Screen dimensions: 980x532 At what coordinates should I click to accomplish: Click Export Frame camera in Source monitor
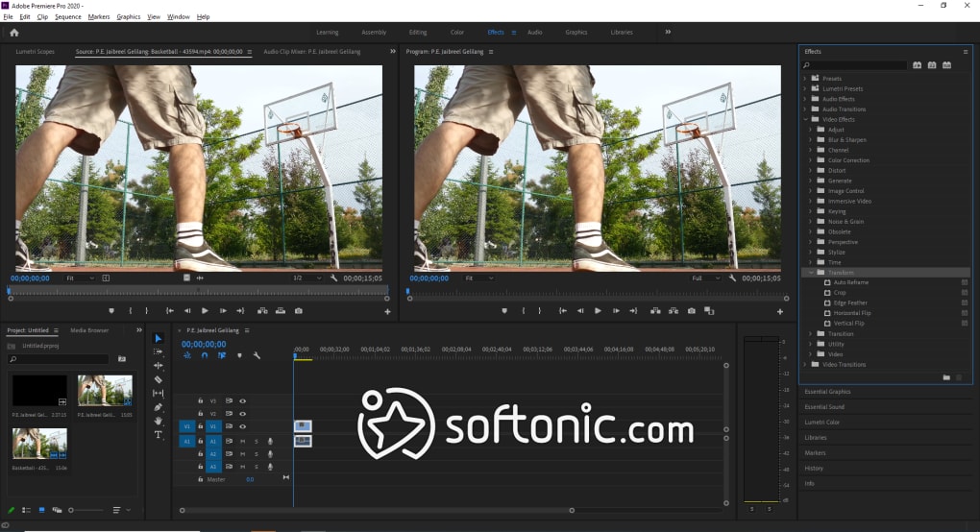pos(299,311)
